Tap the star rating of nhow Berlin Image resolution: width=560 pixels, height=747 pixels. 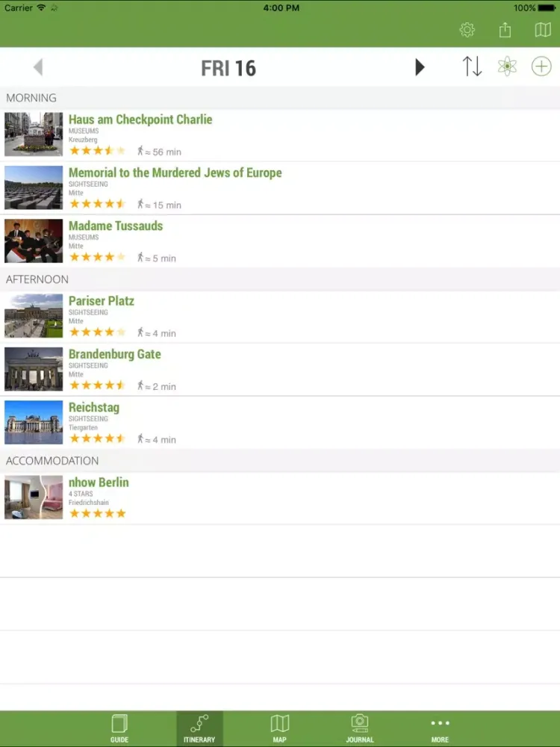click(x=98, y=514)
